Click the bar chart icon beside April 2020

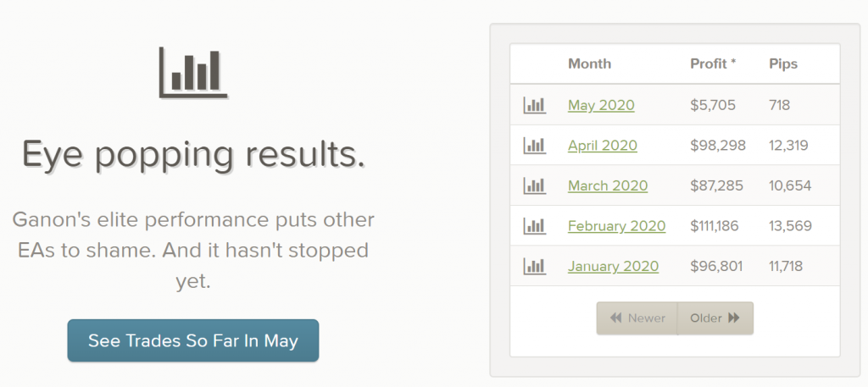point(535,146)
